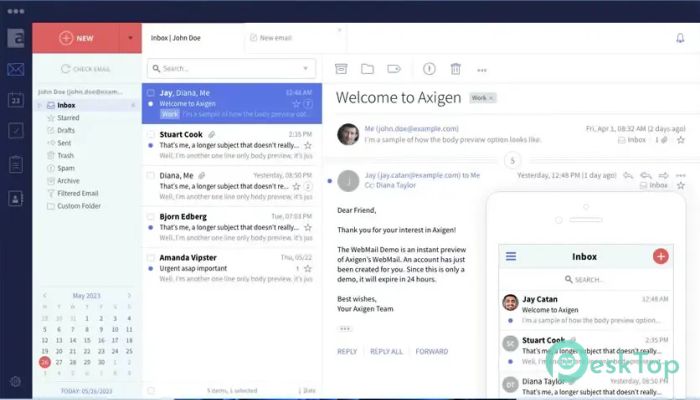700x400 pixels.
Task: Open the Sent folder
Action: tap(64, 143)
